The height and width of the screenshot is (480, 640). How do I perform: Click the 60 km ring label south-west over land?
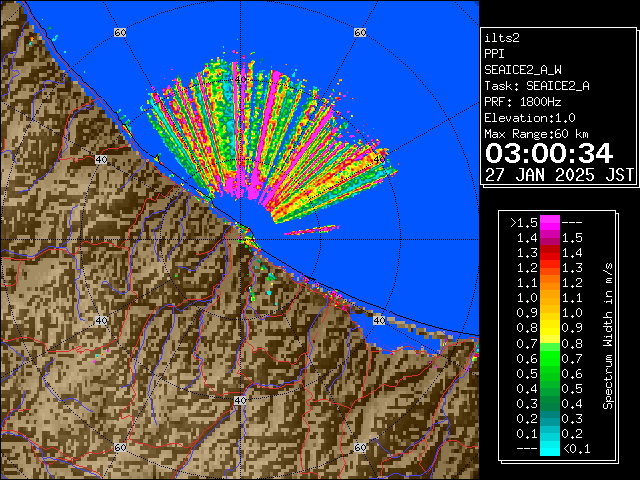(120, 447)
